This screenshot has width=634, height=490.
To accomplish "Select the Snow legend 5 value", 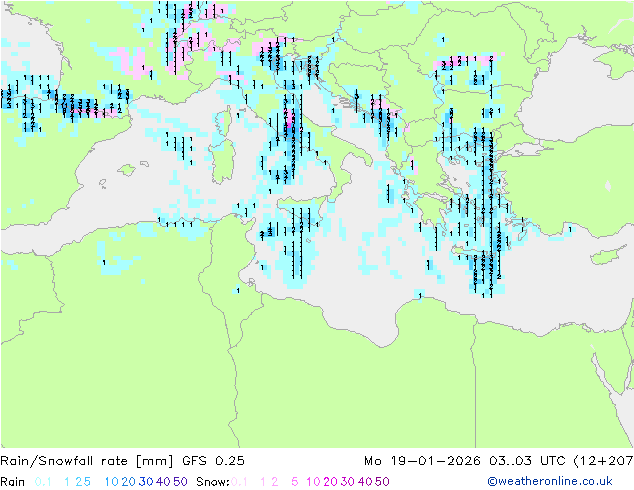I will (295, 482).
